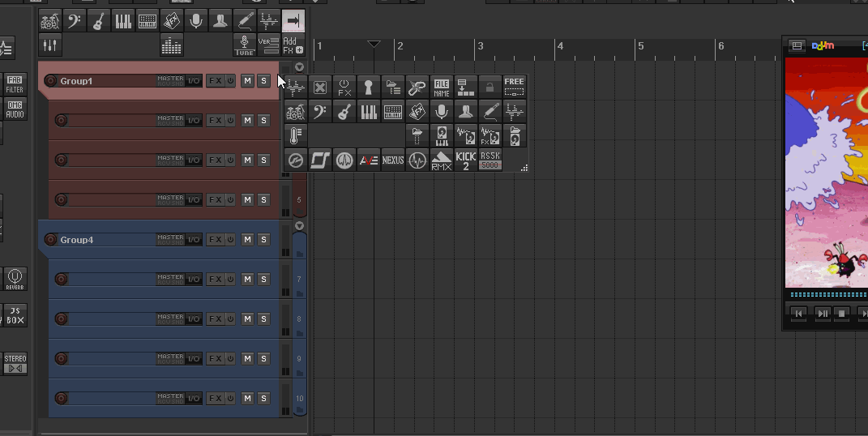The width and height of the screenshot is (868, 436).
Task: Open the FX chain for Group1
Action: point(215,80)
